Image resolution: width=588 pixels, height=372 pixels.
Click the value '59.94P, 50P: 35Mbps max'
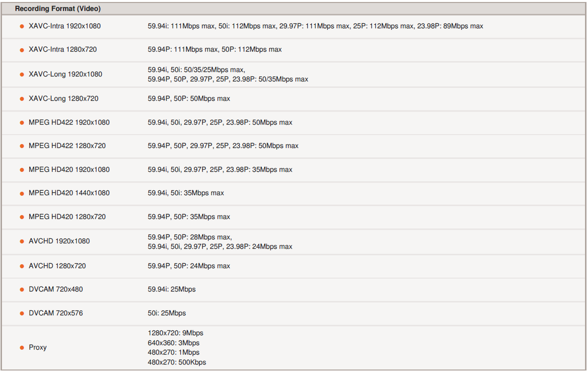pyautogui.click(x=189, y=217)
